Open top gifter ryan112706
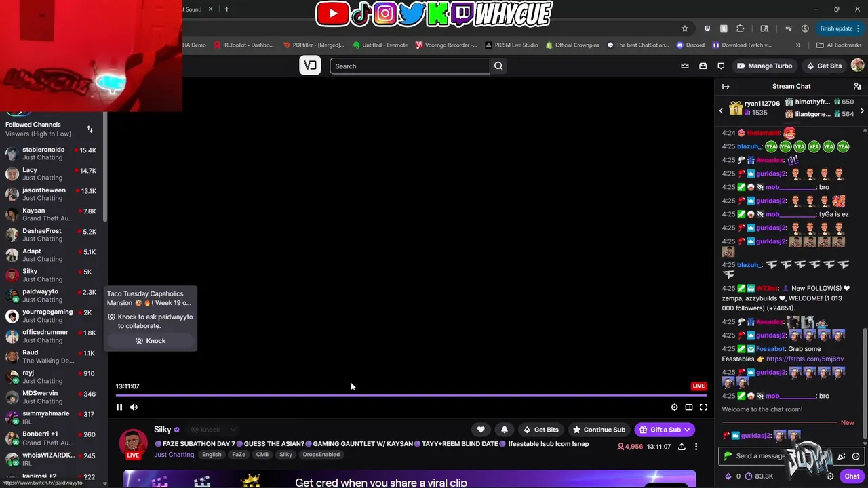 tap(754, 108)
